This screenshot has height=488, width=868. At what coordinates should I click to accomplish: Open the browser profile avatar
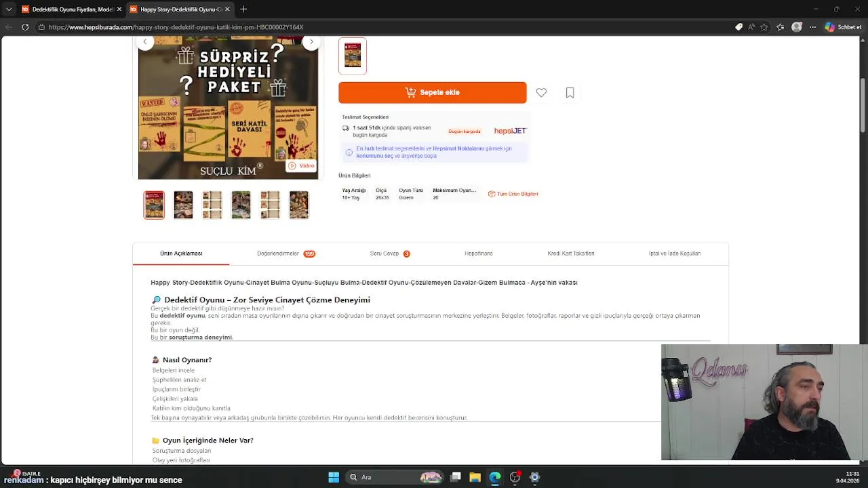[x=797, y=27]
